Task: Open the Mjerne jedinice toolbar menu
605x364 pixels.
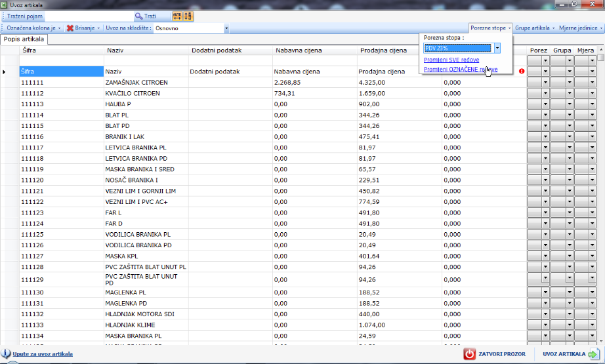Action: coord(580,28)
